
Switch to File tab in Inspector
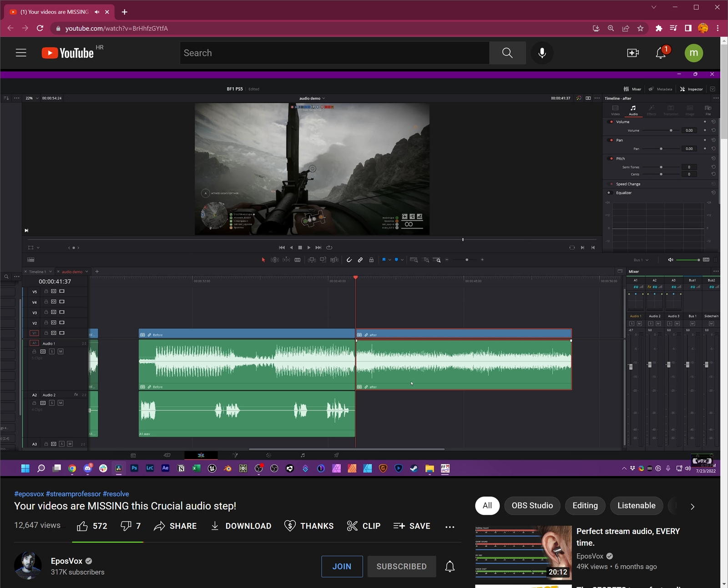708,110
